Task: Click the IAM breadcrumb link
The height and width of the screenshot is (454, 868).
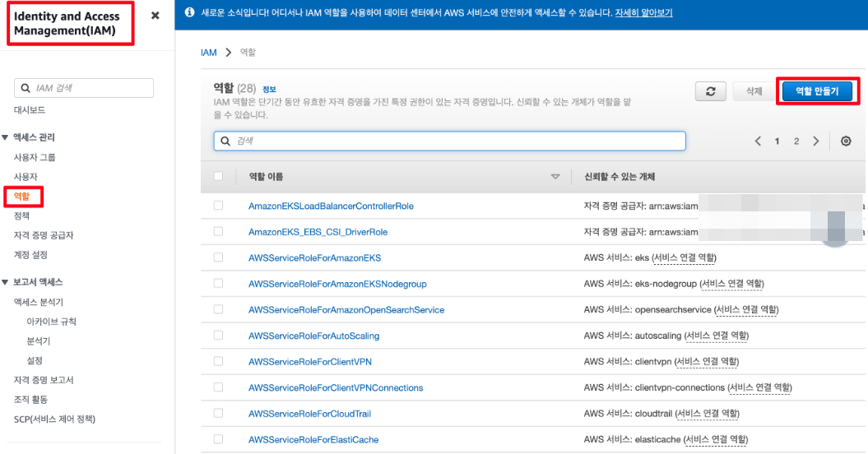Action: 209,53
